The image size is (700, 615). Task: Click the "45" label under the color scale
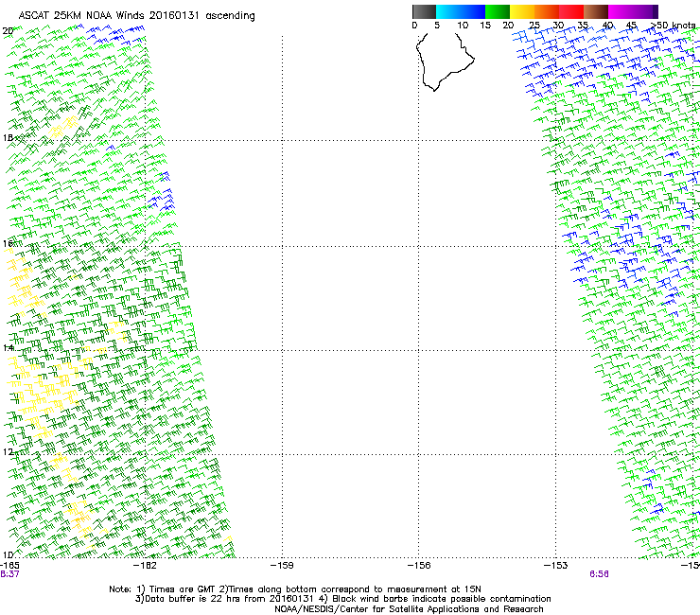tap(632, 26)
